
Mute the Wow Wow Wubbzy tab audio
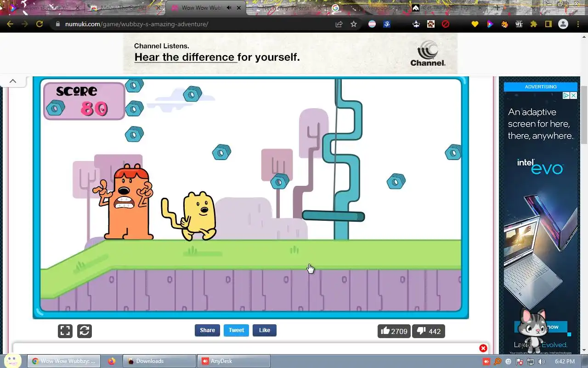[229, 8]
